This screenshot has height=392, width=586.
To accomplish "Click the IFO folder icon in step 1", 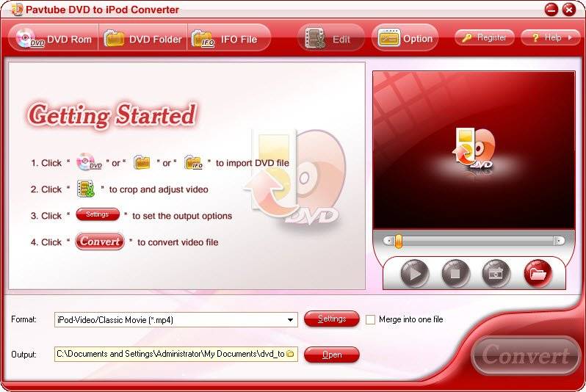I will (x=194, y=162).
